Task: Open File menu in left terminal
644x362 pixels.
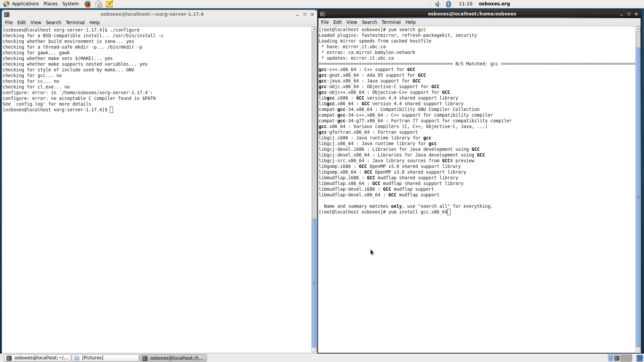Action: 9,22
